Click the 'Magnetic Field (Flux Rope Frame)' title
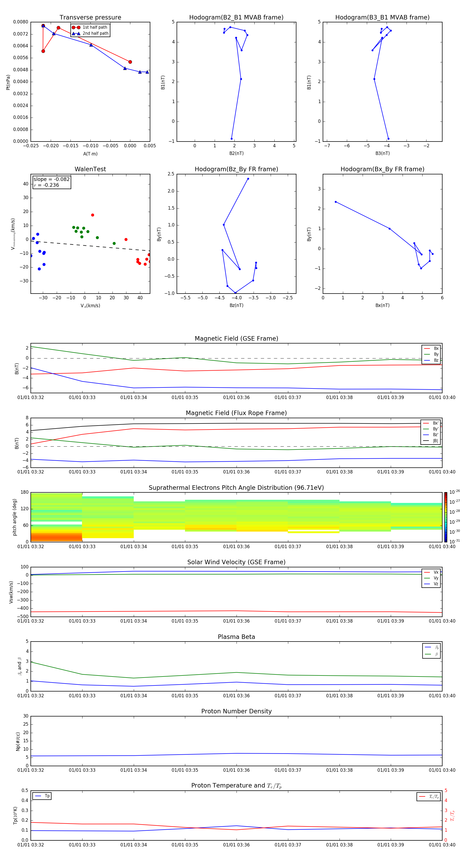Image resolution: width=473 pixels, height=868 pixels. 236,413
